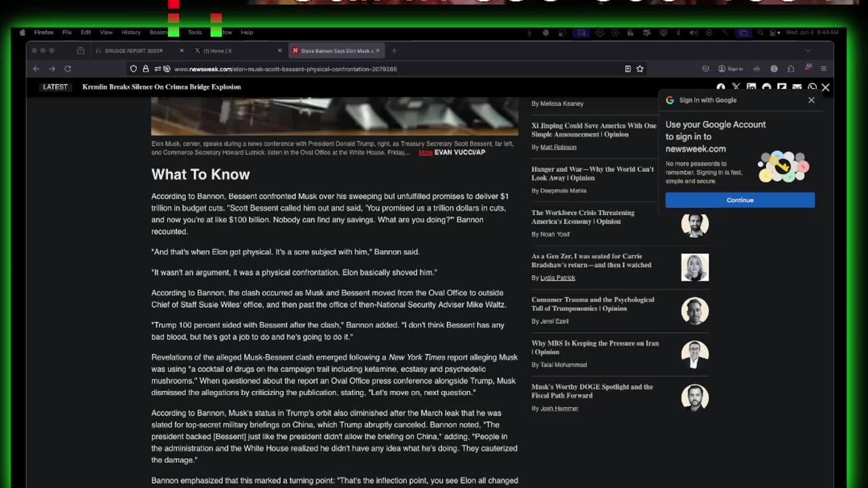Open the File menu
The height and width of the screenshot is (488, 868).
(x=67, y=33)
